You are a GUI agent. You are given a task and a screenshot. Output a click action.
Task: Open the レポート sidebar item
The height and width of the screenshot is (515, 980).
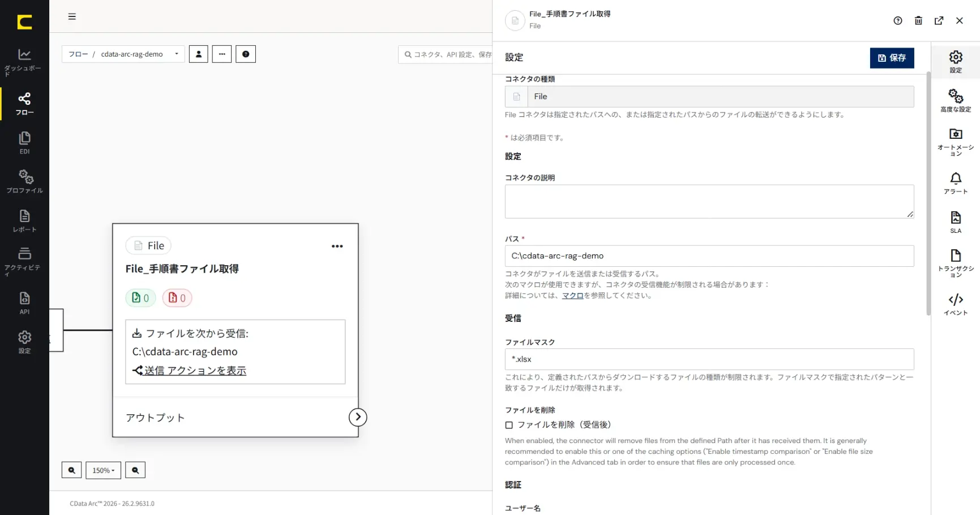coord(24,220)
